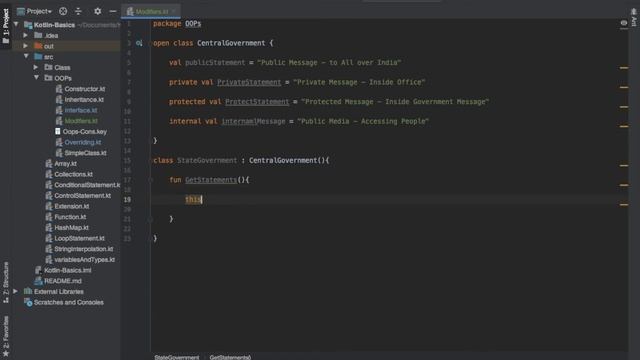Click Scratches and Consoles icon
Image resolution: width=640 pixels, height=360 pixels.
[28, 302]
